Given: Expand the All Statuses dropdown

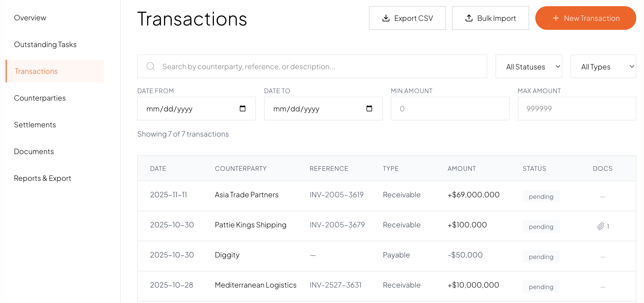Looking at the screenshot, I should click(x=529, y=67).
